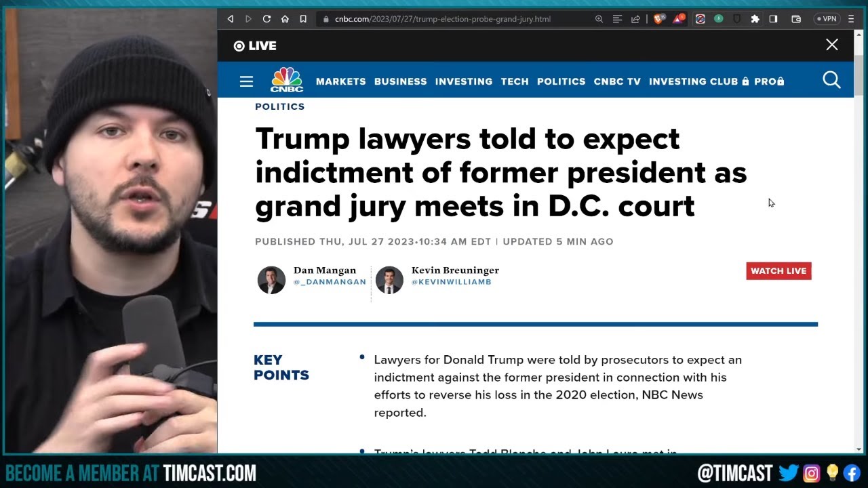This screenshot has height=488, width=868.
Task: Go to the browser home page
Action: (x=285, y=19)
